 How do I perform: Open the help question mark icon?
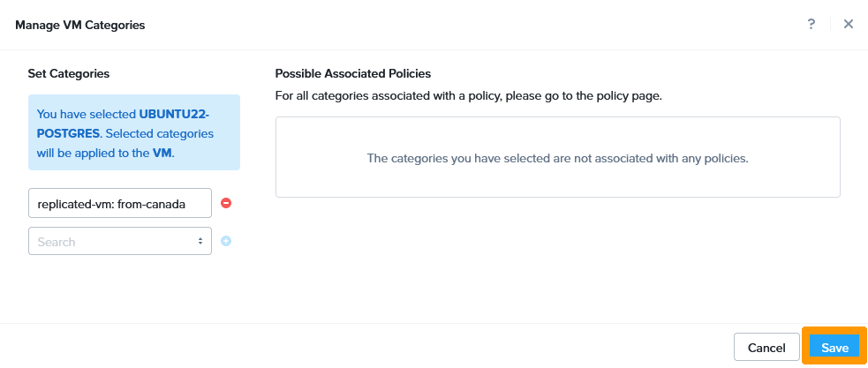pyautogui.click(x=811, y=24)
